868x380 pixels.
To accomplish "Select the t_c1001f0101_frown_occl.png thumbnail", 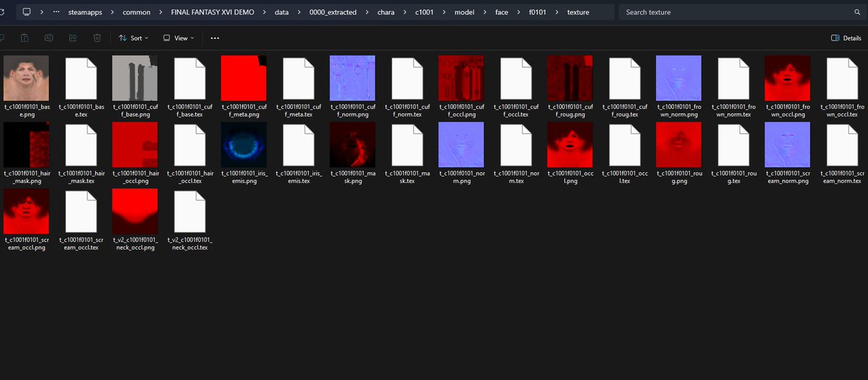I will pos(787,78).
